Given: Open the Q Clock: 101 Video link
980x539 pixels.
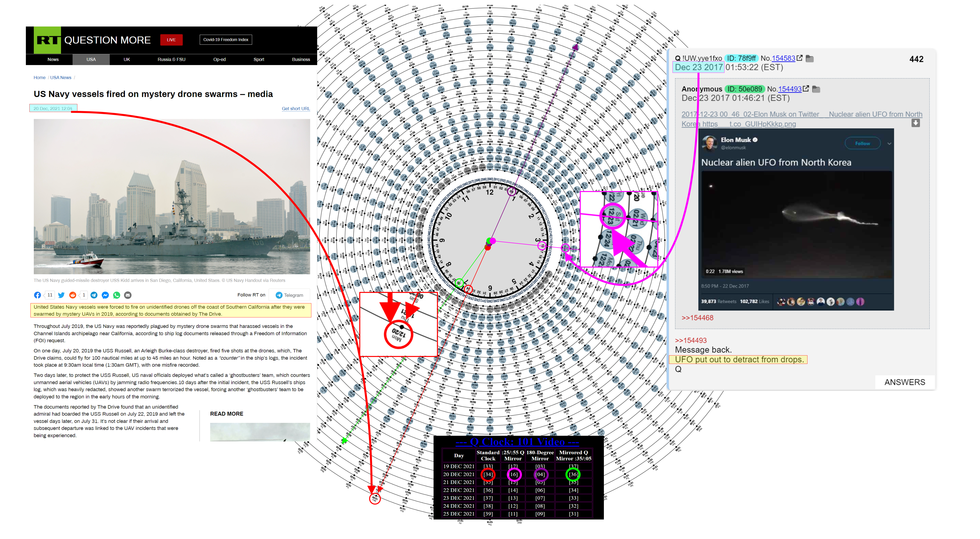Looking at the screenshot, I should coord(517,442).
